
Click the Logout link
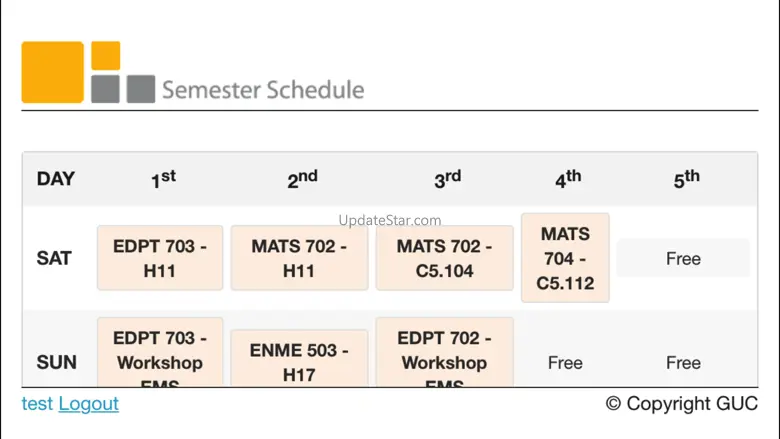click(x=89, y=404)
